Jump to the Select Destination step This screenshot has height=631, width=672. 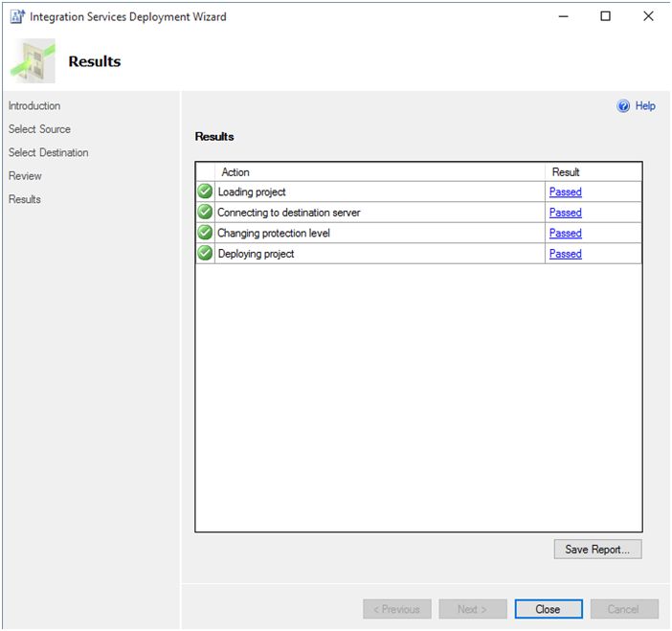tap(48, 152)
